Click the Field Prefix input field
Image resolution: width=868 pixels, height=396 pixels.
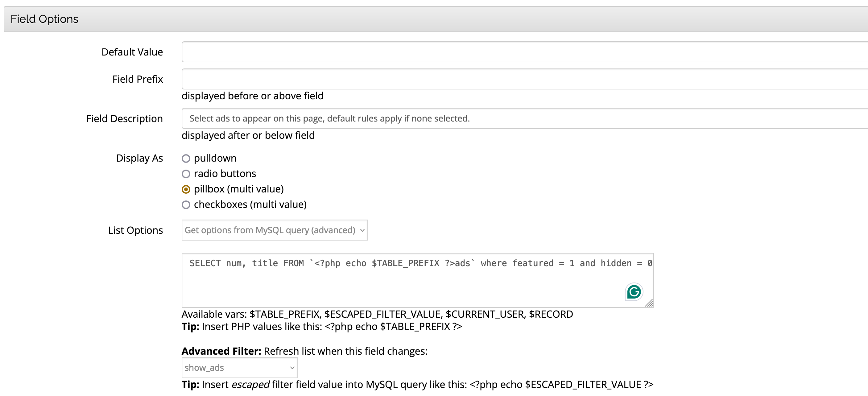[x=506, y=79]
